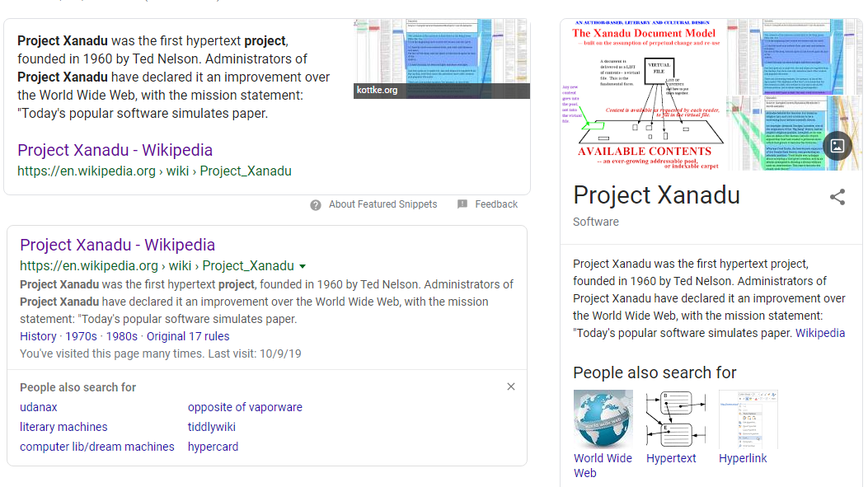Open the Wikipedia link in knowledge panel description
The width and height of the screenshot is (868, 487).
pos(820,333)
